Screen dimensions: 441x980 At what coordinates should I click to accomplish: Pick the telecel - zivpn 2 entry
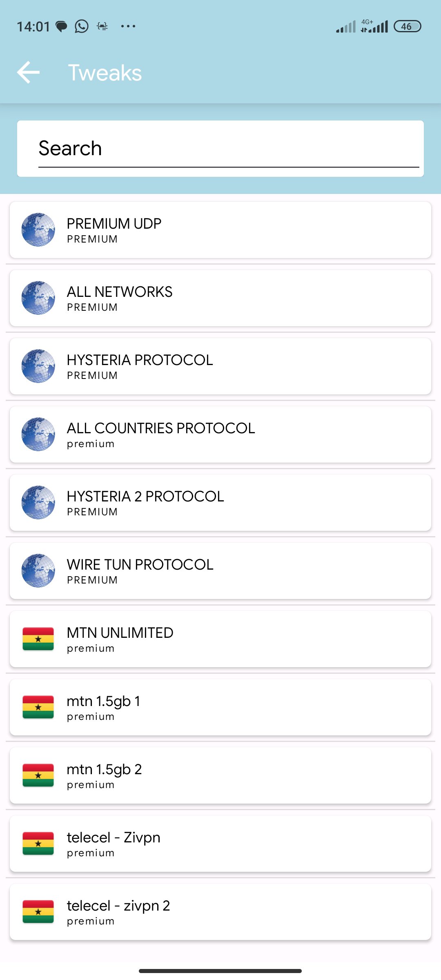220,912
